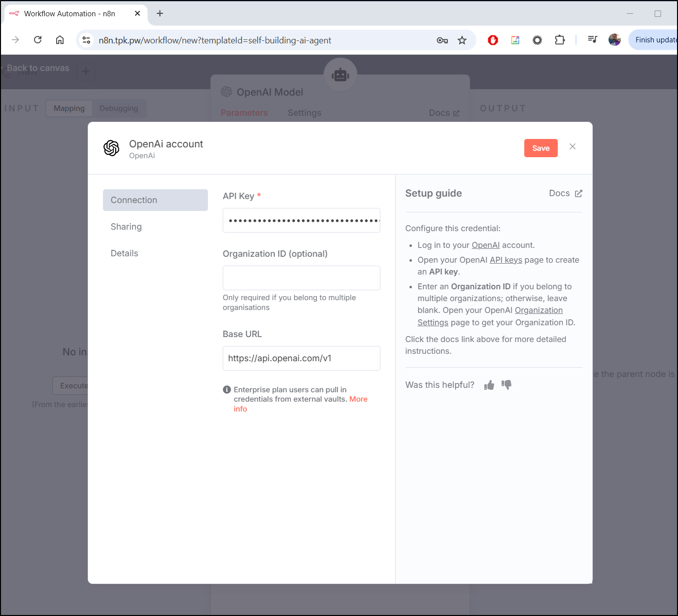Reload the browser page
This screenshot has height=616, width=678.
(x=37, y=40)
